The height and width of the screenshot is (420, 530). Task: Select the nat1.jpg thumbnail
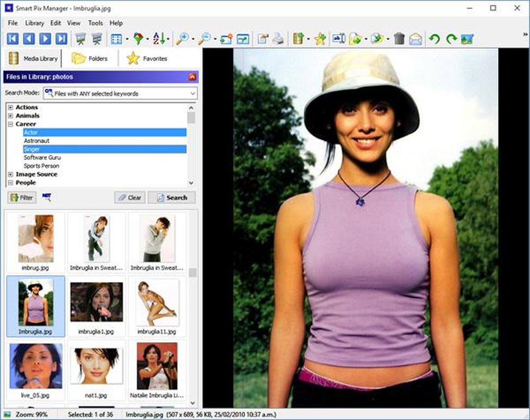[x=96, y=365]
